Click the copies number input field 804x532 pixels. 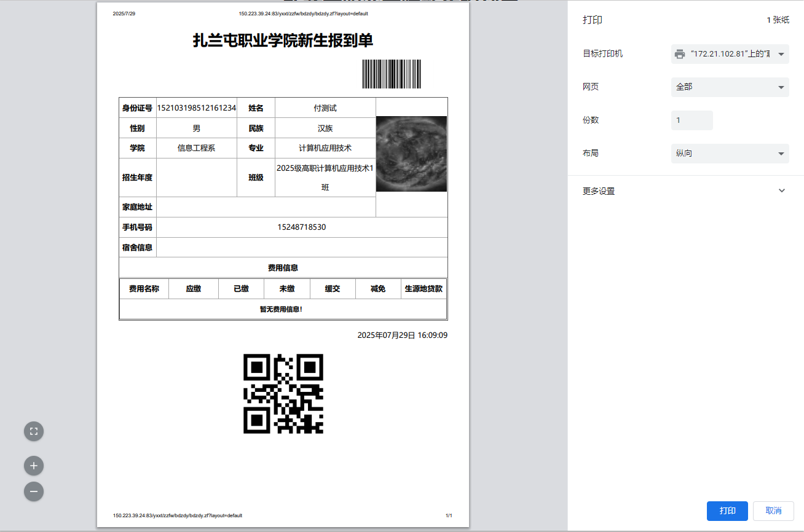(692, 120)
